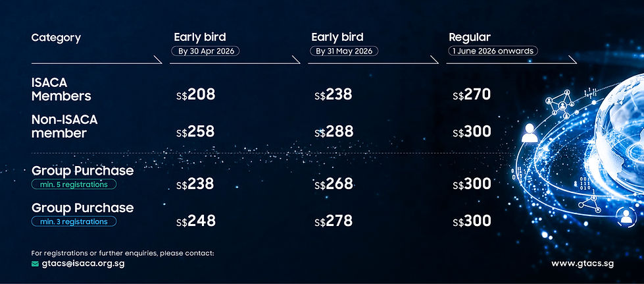Image resolution: width=644 pixels, height=284 pixels.
Task: Select the 'By 31 May 2026' date pill
Action: click(x=345, y=51)
